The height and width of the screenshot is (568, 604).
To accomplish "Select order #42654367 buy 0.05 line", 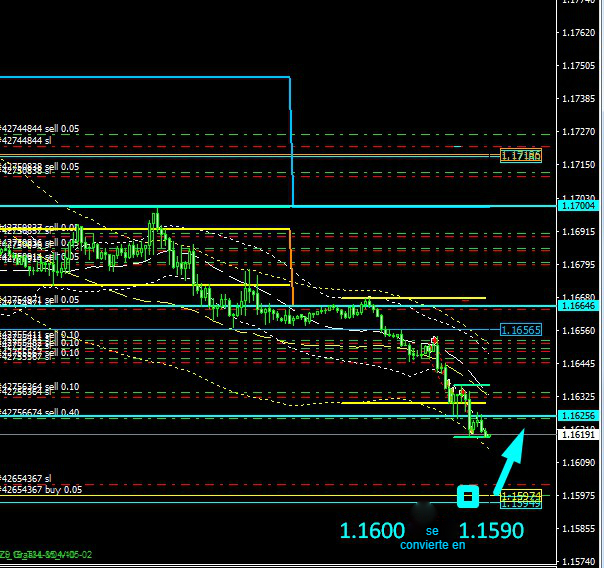I will [x=42, y=490].
